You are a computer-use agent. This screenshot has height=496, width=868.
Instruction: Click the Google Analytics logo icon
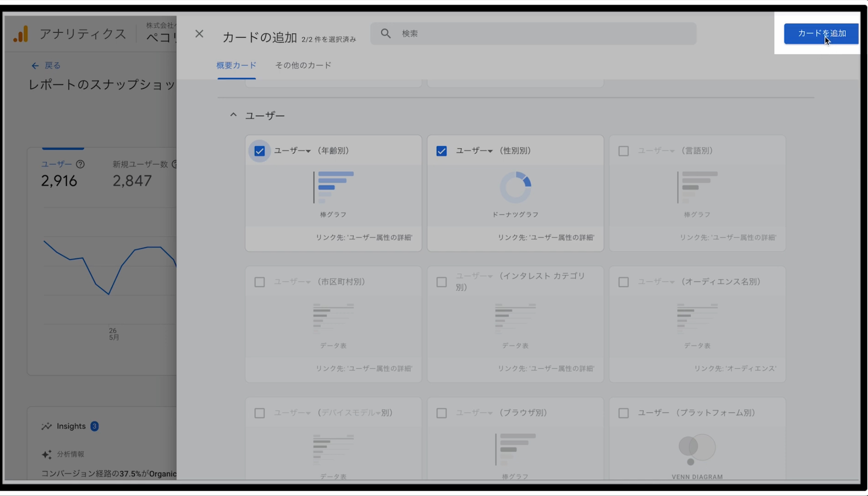tap(21, 34)
